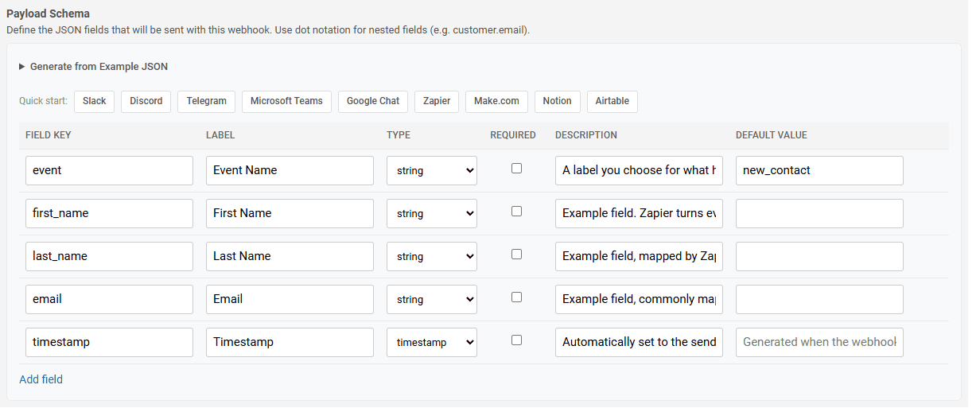Open type dropdown for timestamp row
The width and height of the screenshot is (980, 408).
(432, 342)
